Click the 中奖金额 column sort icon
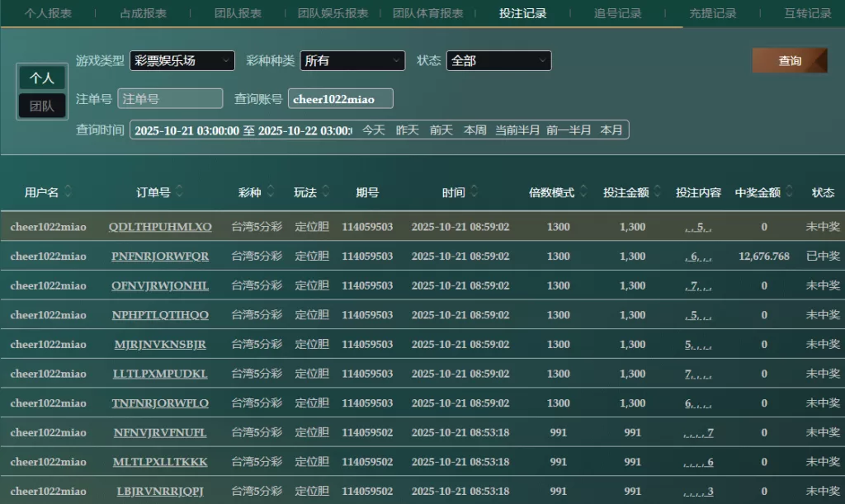845x504 pixels. click(x=789, y=192)
